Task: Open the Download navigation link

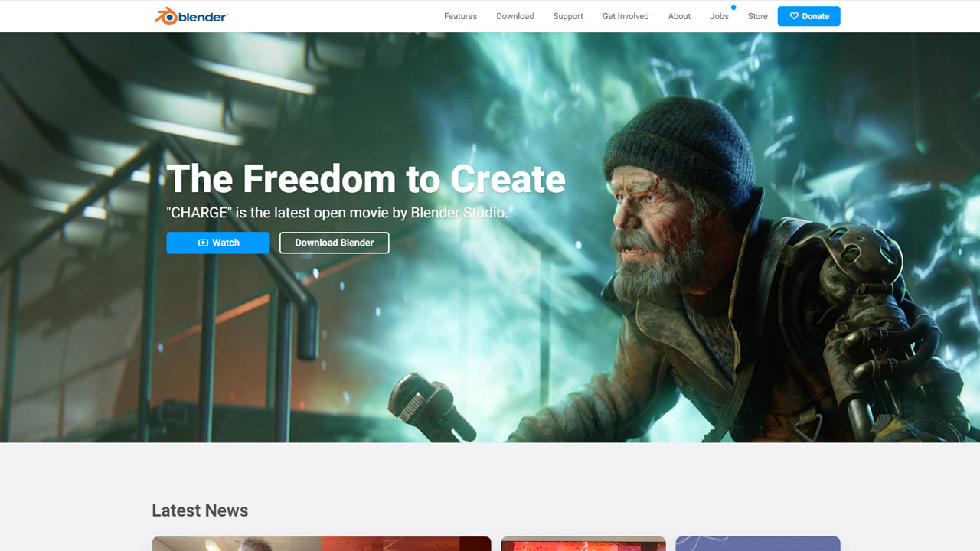Action: [x=515, y=16]
